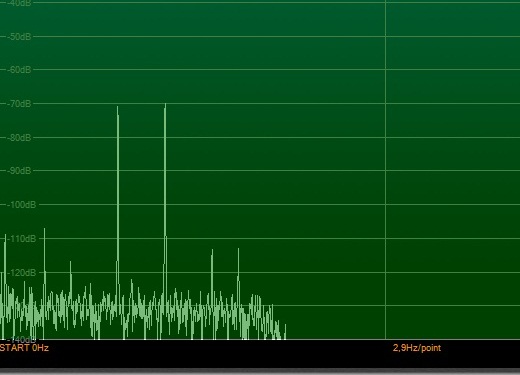This screenshot has width=520, height=375.
Task: Click the peak tip just above the -110dB label
Action: (x=44, y=229)
